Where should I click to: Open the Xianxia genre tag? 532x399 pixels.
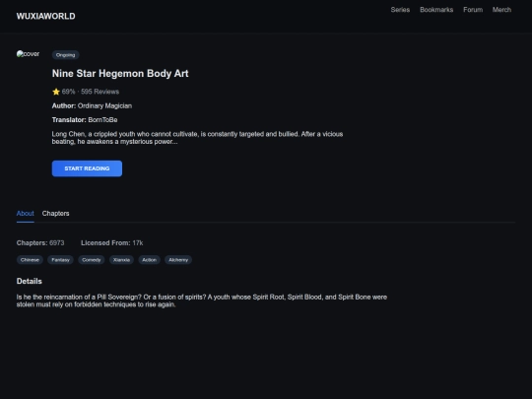click(121, 260)
